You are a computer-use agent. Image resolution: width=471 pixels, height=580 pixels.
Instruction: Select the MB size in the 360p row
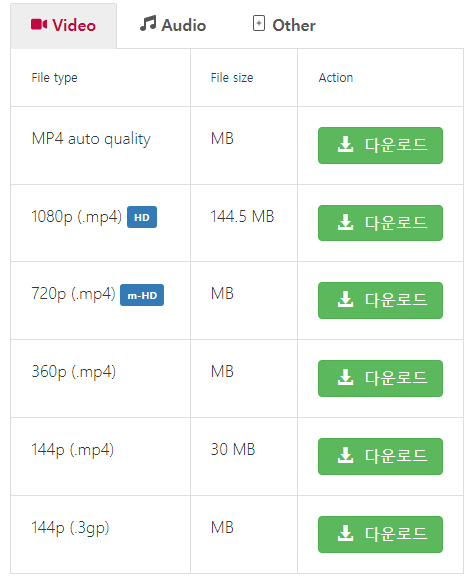pos(222,371)
